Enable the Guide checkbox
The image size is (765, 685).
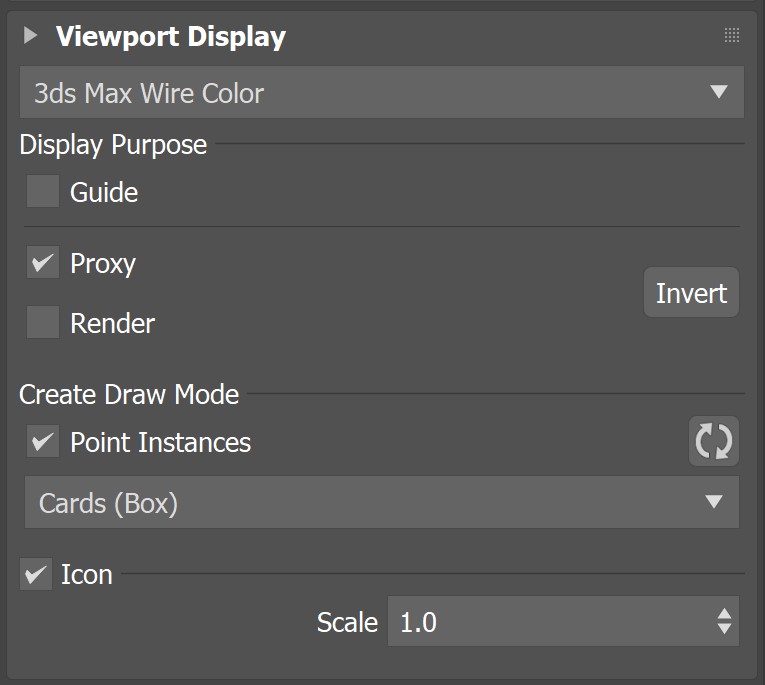click(43, 191)
